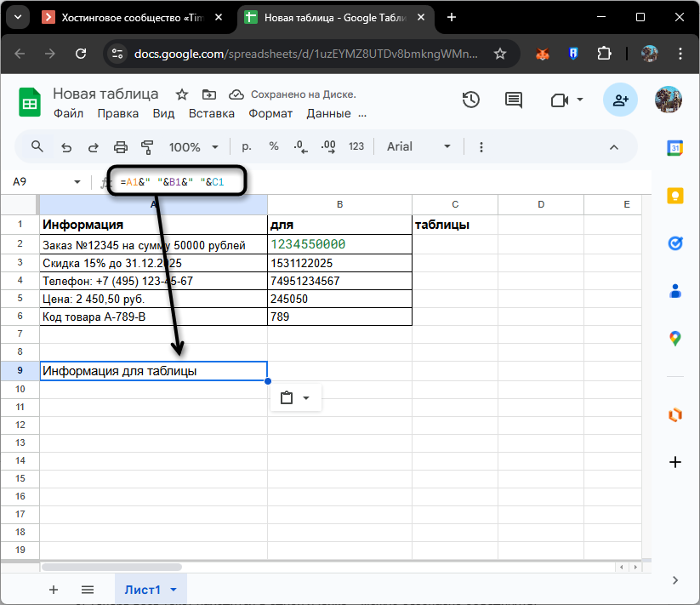Redo the last action
Viewport: 700px width, 605px height.
[93, 147]
